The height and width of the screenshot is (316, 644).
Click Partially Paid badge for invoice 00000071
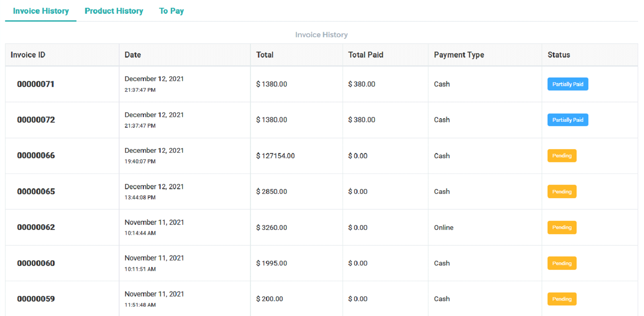(567, 84)
